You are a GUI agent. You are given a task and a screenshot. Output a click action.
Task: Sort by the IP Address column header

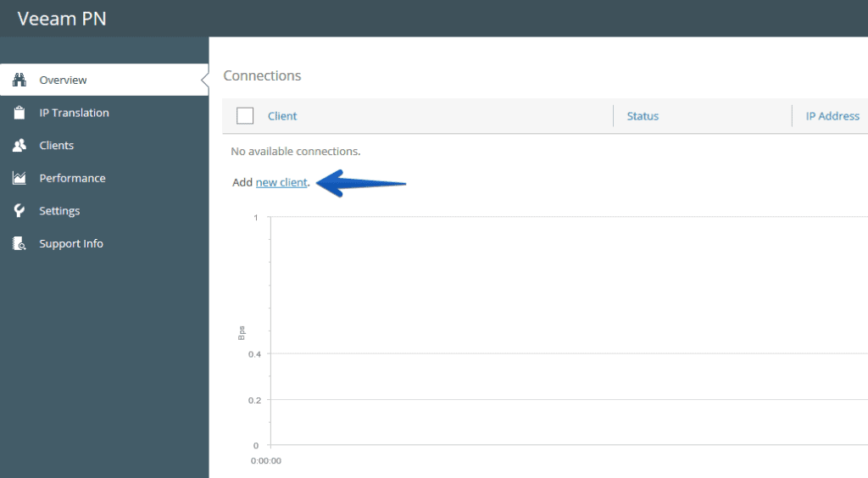click(832, 116)
